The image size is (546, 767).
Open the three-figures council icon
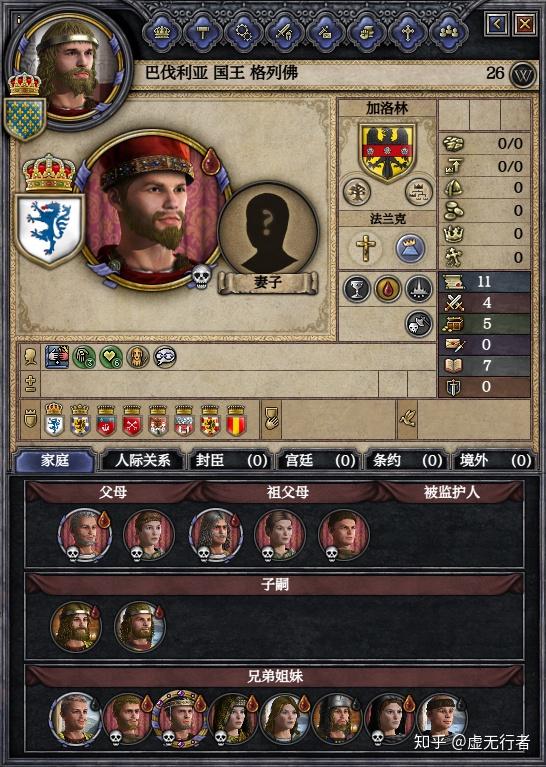pos(448,33)
